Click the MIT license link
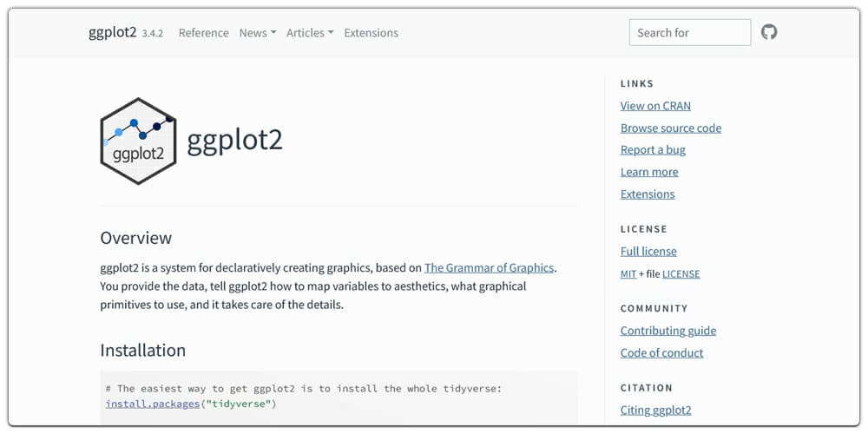The width and height of the screenshot is (868, 434). point(628,274)
